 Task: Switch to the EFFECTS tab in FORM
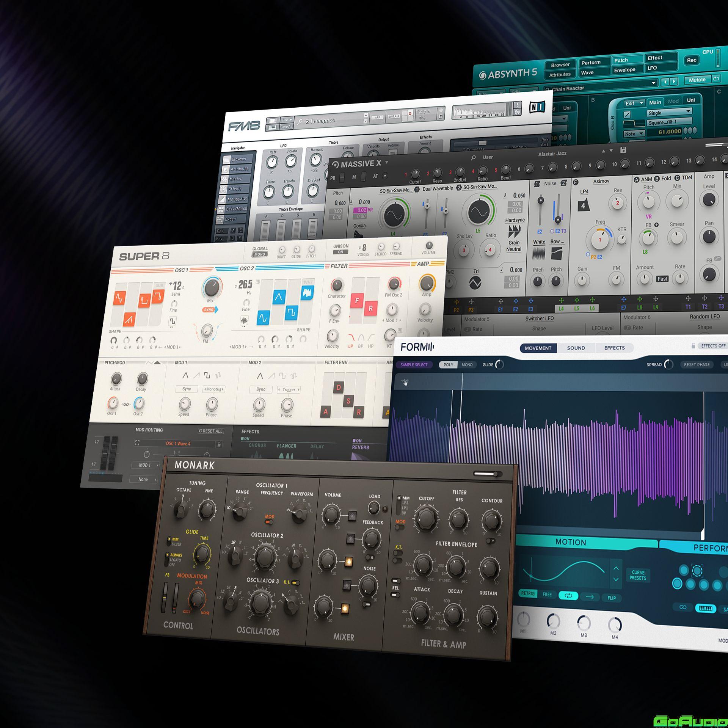614,348
